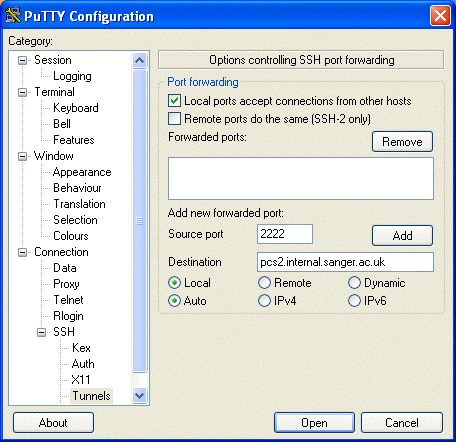Collapse the Connection category node
Viewport: 456px width, 442px height.
pyautogui.click(x=23, y=252)
